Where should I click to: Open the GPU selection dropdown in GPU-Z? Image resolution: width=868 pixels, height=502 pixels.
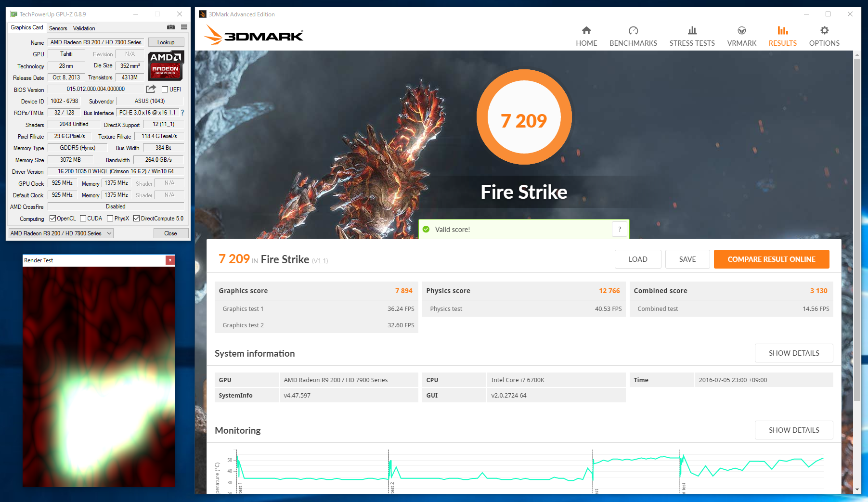tap(61, 233)
